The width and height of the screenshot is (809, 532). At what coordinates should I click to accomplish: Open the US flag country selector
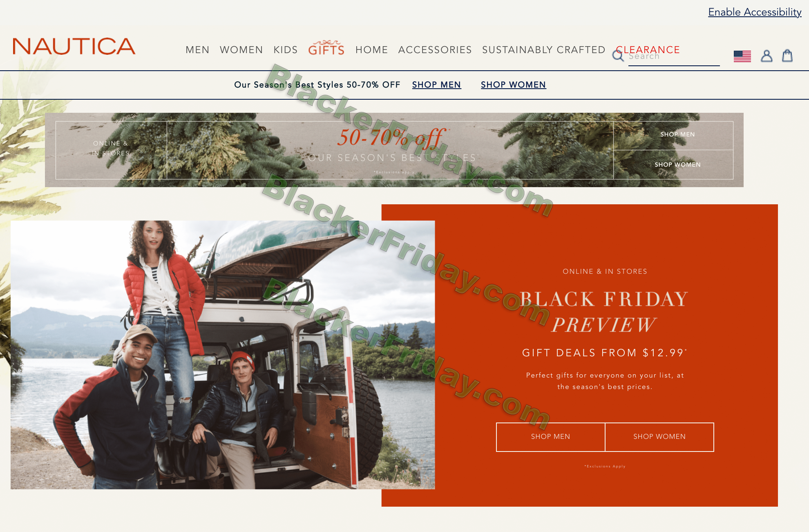(742, 56)
